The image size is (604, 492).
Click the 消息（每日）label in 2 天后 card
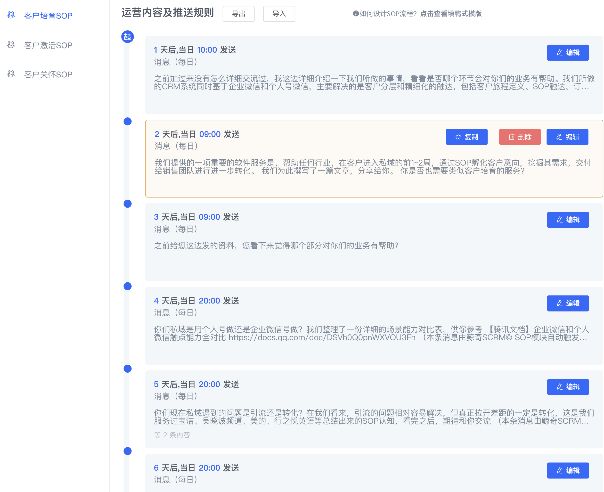[x=176, y=146]
